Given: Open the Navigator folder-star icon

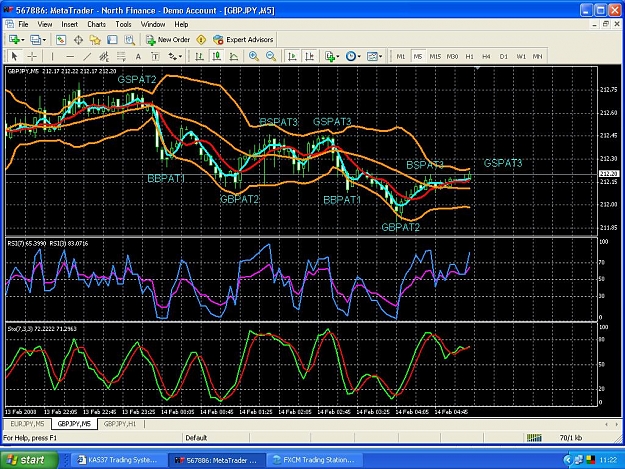Looking at the screenshot, I should click(95, 39).
